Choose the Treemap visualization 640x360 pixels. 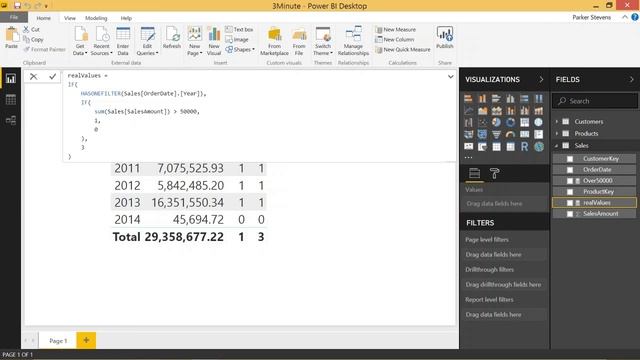point(524,122)
